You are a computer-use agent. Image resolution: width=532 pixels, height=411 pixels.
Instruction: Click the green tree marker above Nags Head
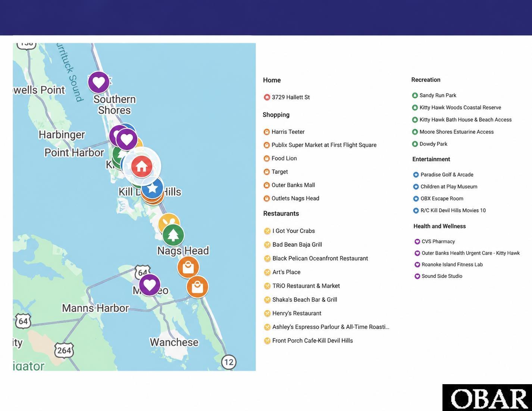[173, 235]
